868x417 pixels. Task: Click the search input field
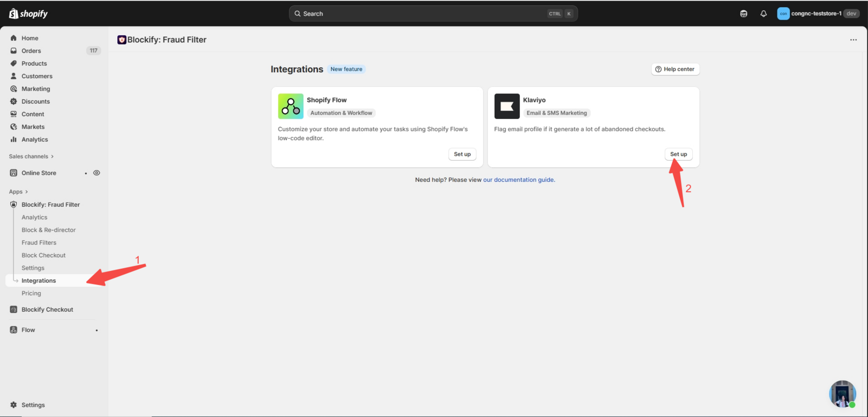[x=433, y=14]
